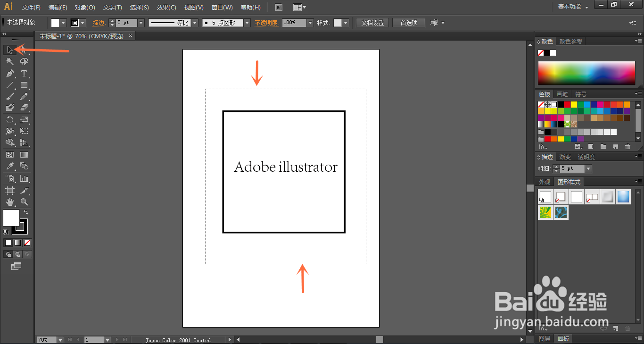Image resolution: width=644 pixels, height=344 pixels.
Task: Open the brush definition dropdown 5 点圆形
Action: tap(247, 23)
